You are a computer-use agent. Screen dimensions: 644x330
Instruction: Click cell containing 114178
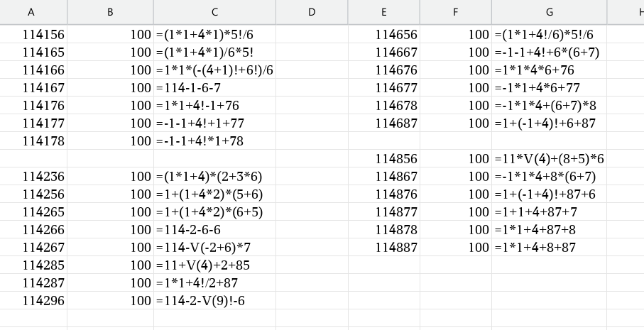33,141
